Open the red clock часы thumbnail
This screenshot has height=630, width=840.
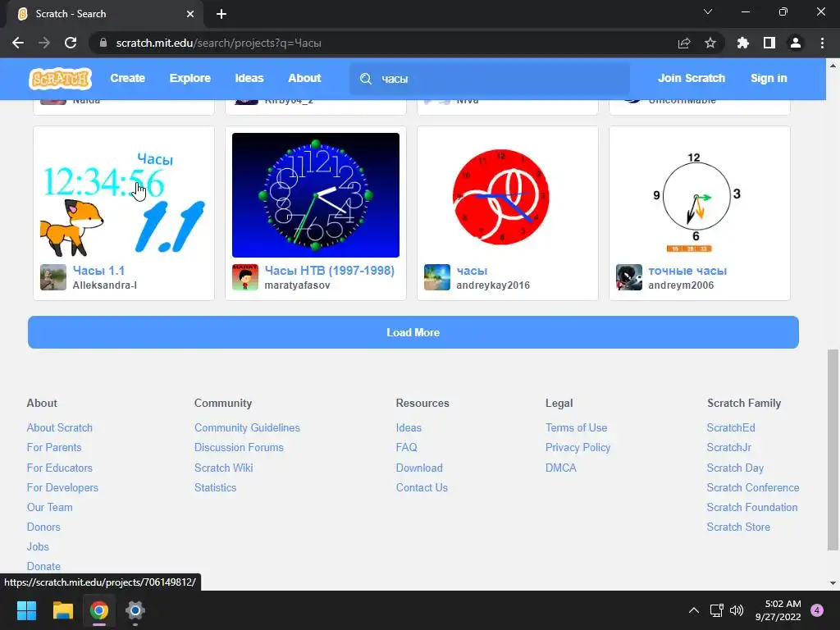click(x=507, y=195)
